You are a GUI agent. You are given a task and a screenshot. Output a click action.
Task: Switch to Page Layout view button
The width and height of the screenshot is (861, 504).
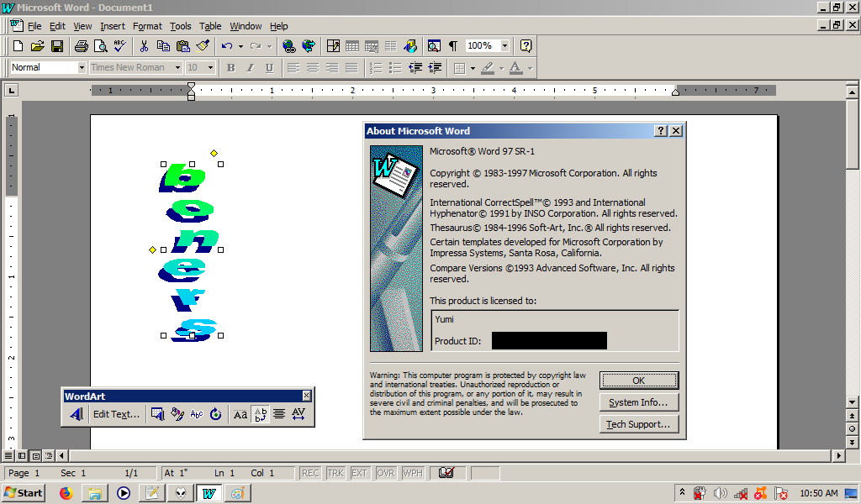tap(35, 456)
